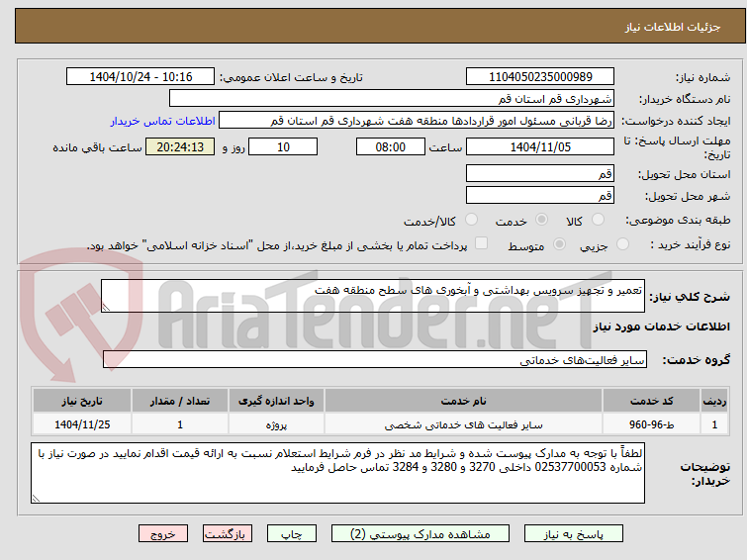Click the پاسخ به نیاز button
The width and height of the screenshot is (747, 560).
[574, 534]
